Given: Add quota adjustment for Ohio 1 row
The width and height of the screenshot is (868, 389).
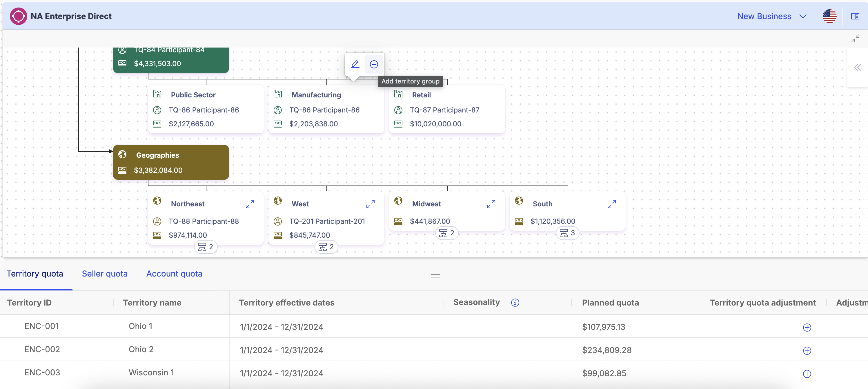Looking at the screenshot, I should pyautogui.click(x=807, y=327).
